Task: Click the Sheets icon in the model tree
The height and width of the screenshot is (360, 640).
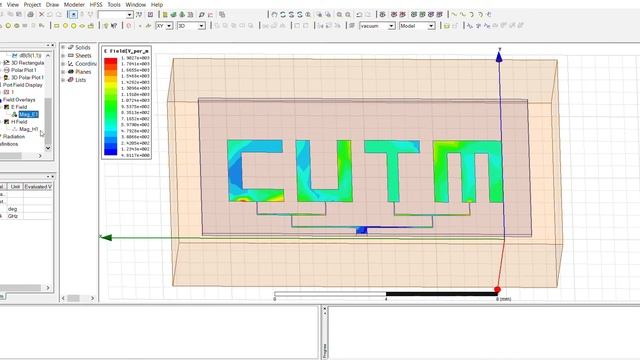Action: [70, 56]
